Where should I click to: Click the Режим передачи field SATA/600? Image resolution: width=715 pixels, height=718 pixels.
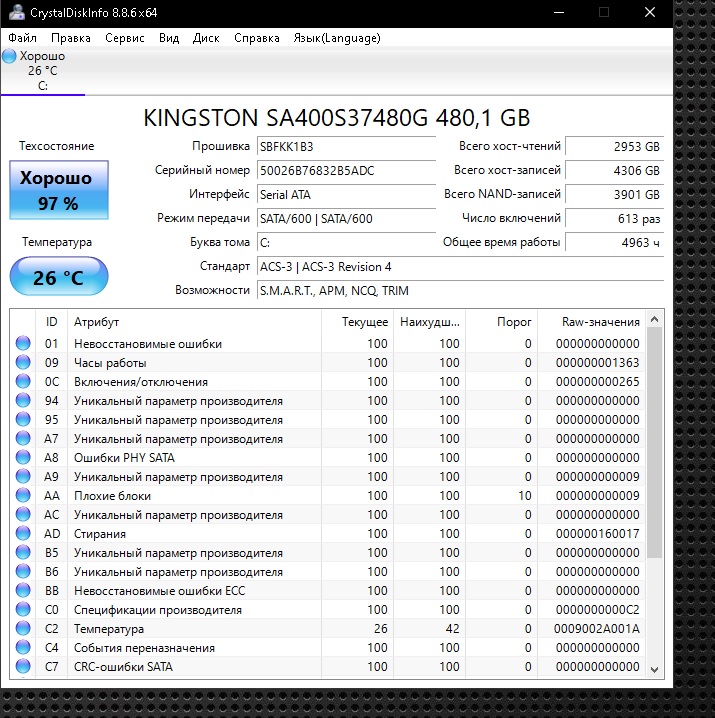tap(346, 219)
